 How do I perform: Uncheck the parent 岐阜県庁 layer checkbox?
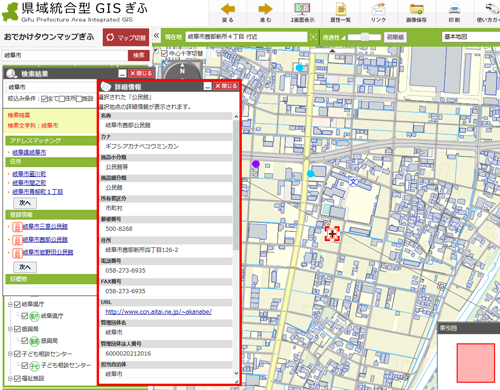click(x=17, y=304)
